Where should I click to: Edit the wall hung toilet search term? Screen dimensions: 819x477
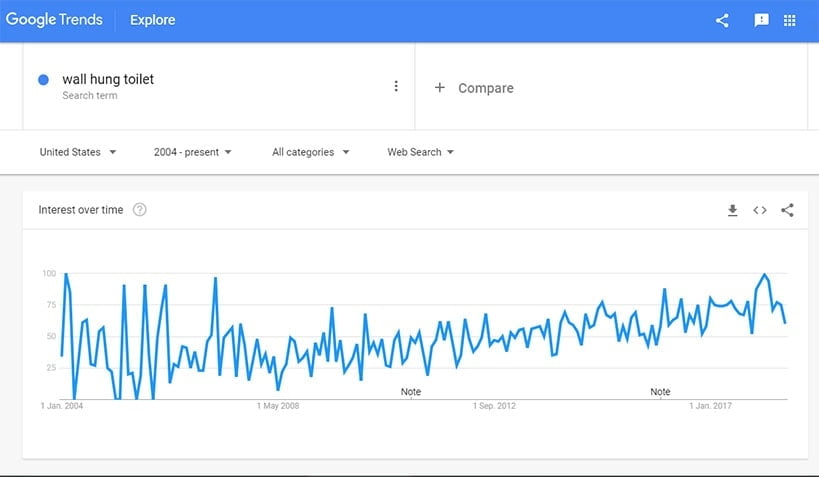click(x=108, y=79)
